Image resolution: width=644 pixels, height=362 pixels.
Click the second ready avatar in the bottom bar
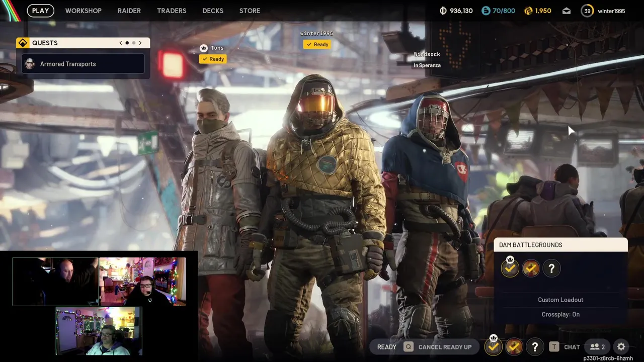pos(514,346)
